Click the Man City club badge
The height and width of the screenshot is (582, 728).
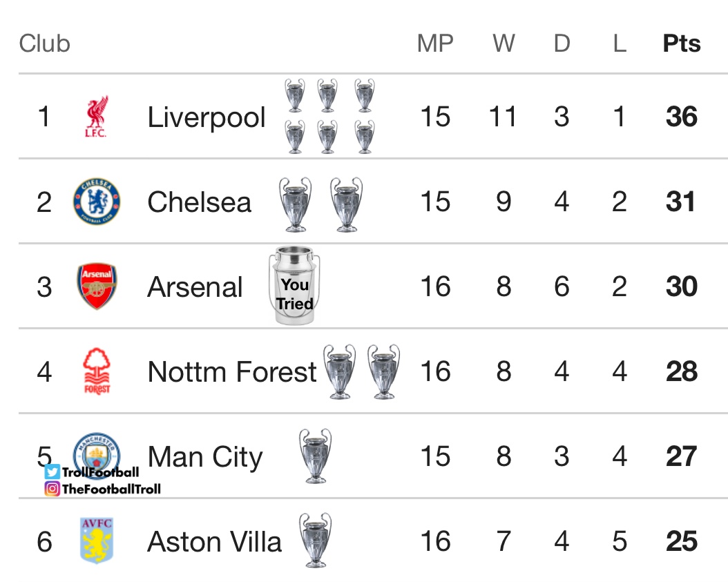click(97, 452)
